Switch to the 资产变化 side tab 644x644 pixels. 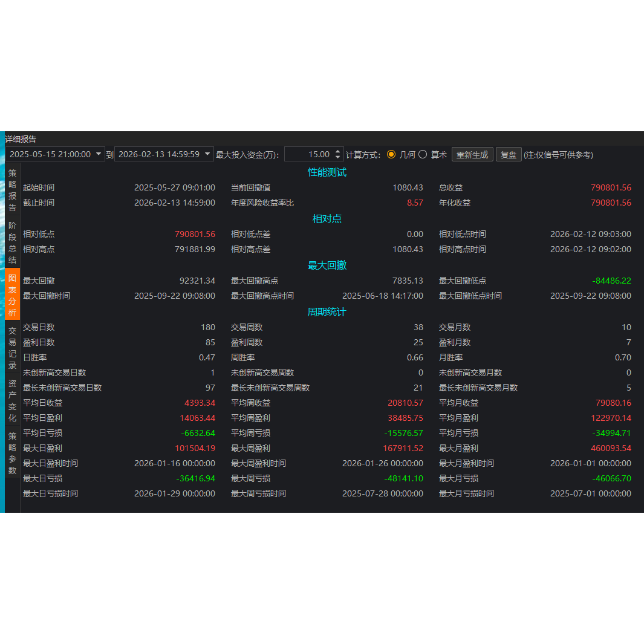coord(12,400)
